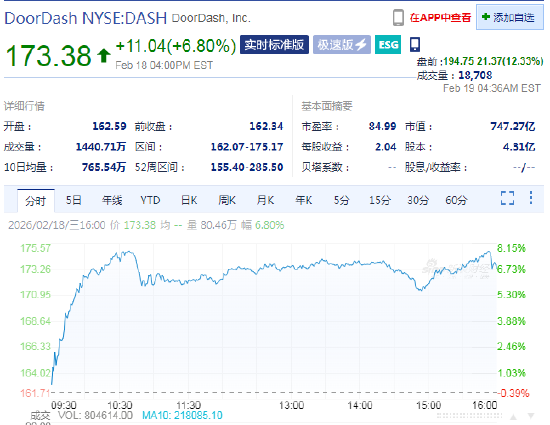Click the 10:30 time axis label

click(120, 405)
